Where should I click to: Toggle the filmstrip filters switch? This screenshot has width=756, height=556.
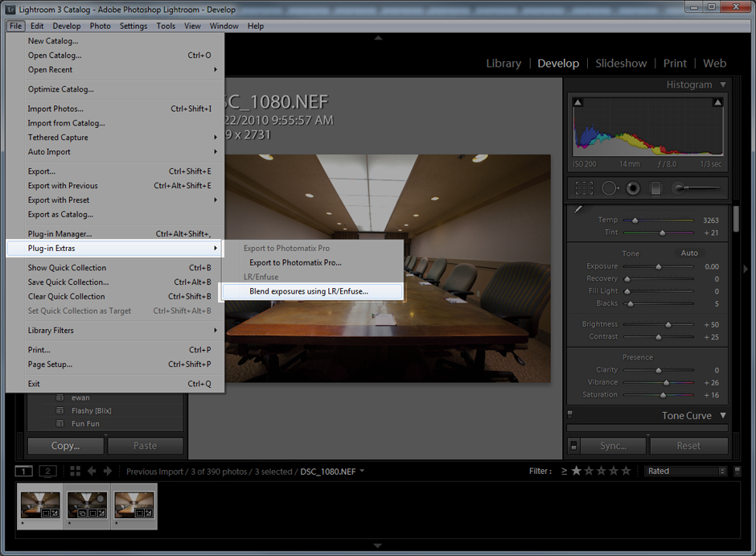point(738,472)
